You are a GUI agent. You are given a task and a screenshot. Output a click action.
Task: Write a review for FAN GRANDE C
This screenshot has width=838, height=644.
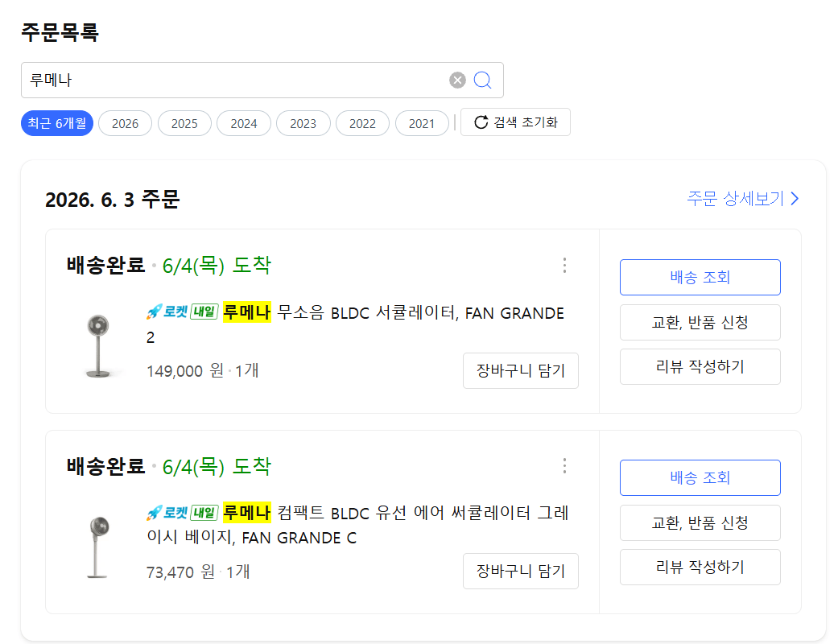coord(700,567)
